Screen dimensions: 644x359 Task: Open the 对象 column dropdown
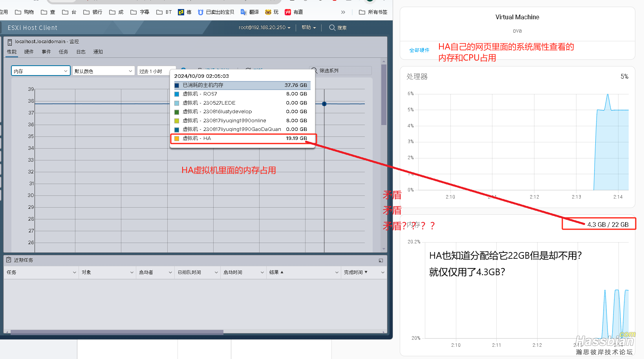click(x=132, y=272)
